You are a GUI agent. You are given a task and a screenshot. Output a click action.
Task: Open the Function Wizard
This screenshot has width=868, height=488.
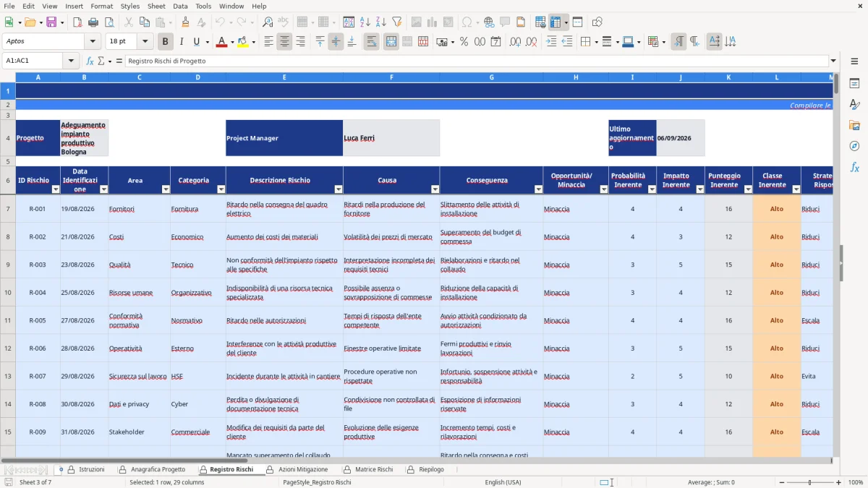[x=90, y=61]
